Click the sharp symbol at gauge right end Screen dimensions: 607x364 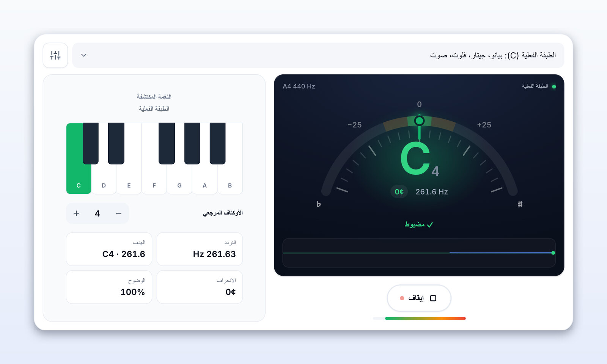[520, 204]
